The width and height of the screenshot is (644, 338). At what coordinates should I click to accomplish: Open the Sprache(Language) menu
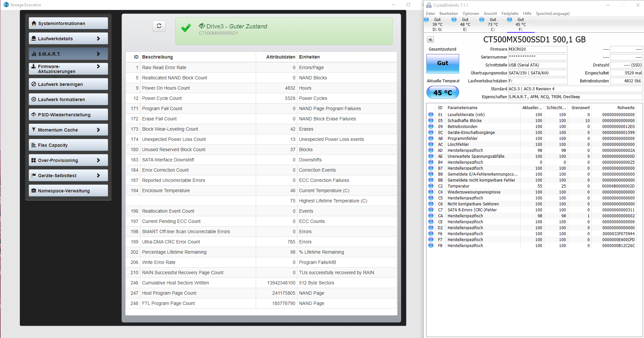(552, 14)
